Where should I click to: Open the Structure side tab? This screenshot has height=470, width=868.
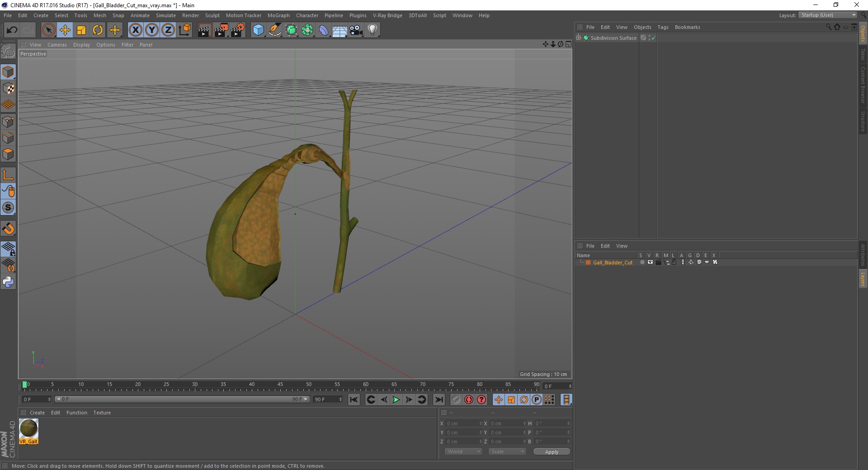click(x=863, y=121)
